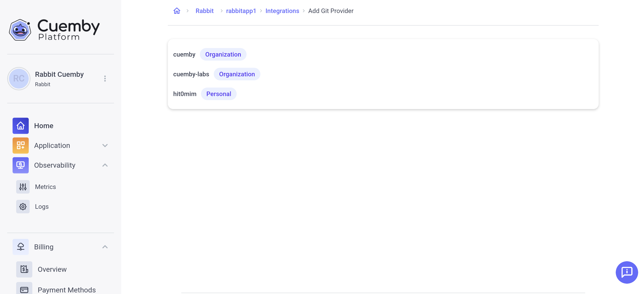Expand the Application section
This screenshot has width=644, height=294.
[x=105, y=145]
